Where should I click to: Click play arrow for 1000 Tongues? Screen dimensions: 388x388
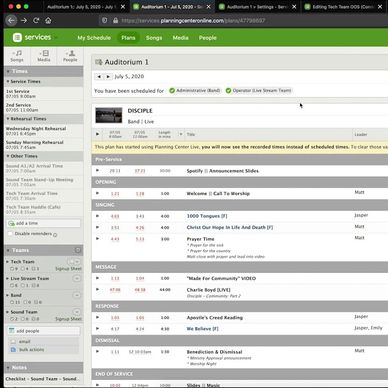(97, 216)
